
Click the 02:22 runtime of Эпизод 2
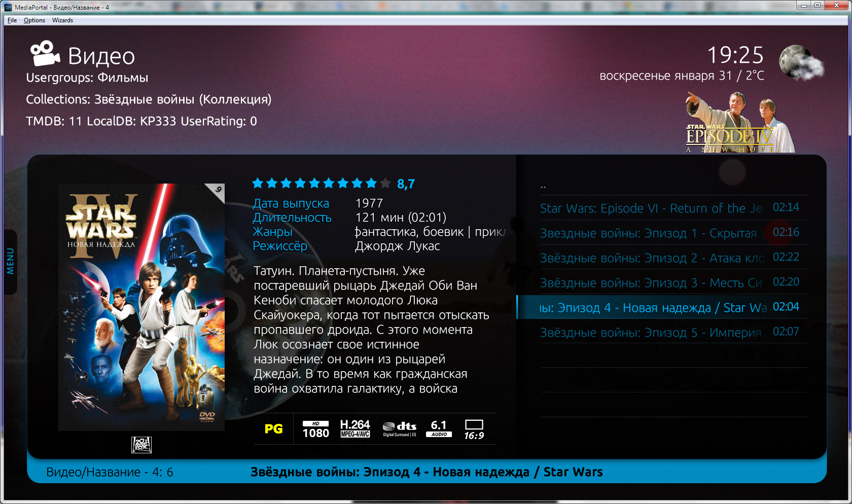pos(786,257)
